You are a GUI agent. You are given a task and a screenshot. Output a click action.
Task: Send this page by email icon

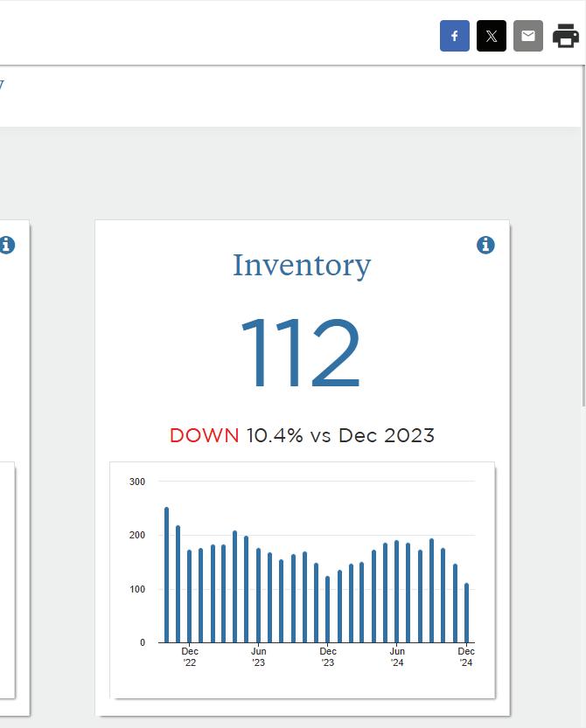coord(528,36)
